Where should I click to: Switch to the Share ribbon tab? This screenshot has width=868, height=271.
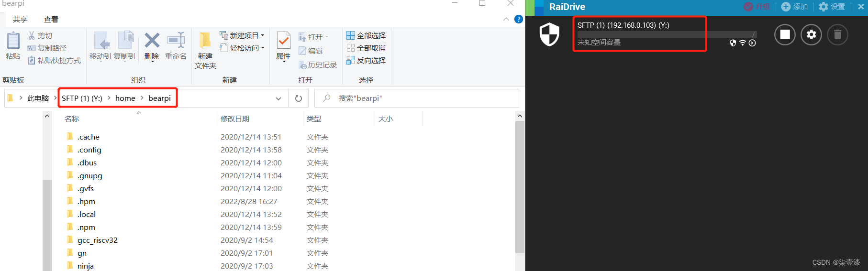[x=20, y=19]
